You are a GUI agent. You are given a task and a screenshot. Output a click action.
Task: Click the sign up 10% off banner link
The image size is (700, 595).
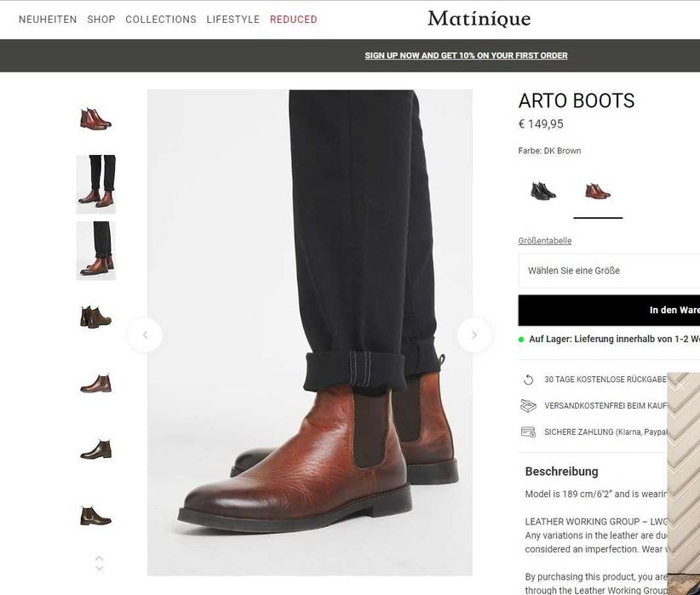point(466,55)
